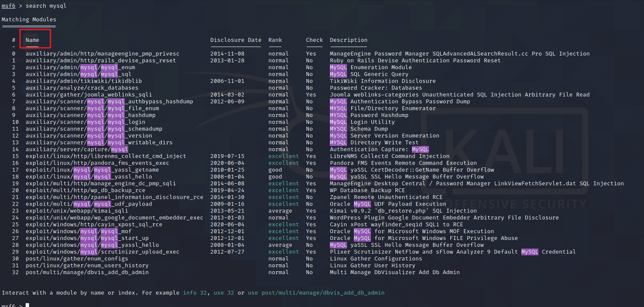Click disclosure date 2012-07-27
Screen dimensions: 644x307
click(227, 252)
